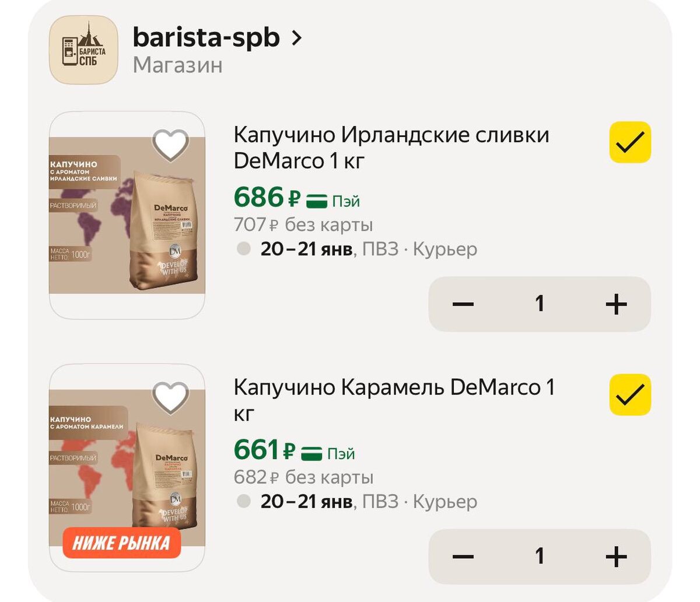Add Caramel cappuccino to favorites heart
The height and width of the screenshot is (602, 700).
pos(170,397)
